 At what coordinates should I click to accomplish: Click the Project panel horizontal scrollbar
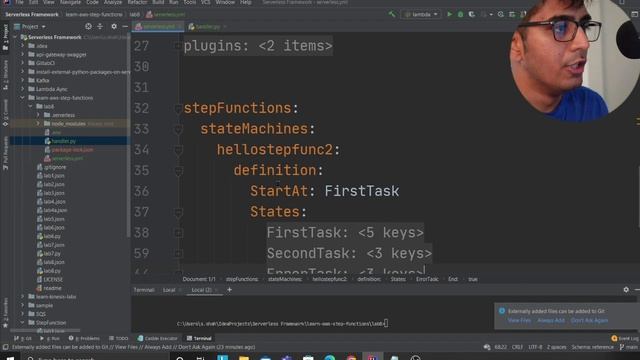45,331
